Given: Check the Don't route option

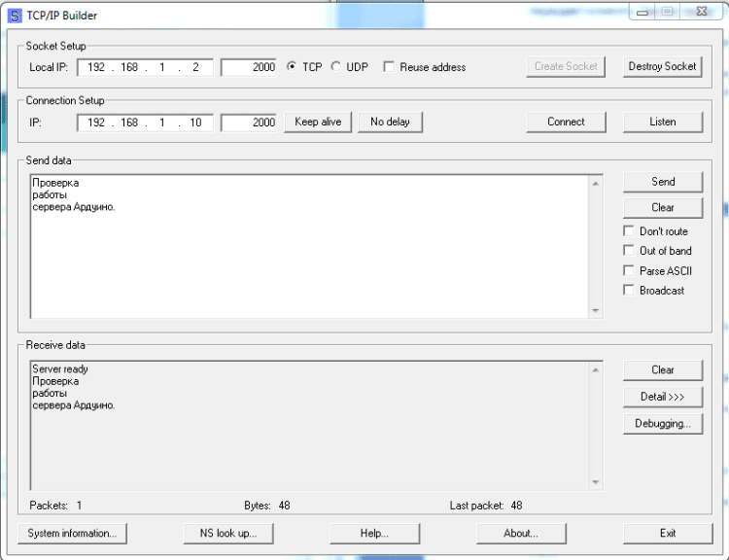Looking at the screenshot, I should coord(629,230).
